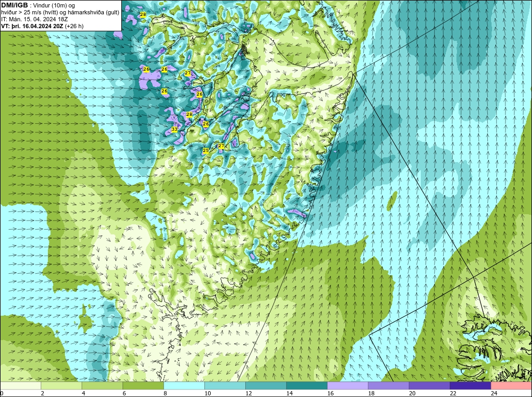
Task: Pick the dark indigo 22–24 m/s legend swatch
Action: pos(470,385)
